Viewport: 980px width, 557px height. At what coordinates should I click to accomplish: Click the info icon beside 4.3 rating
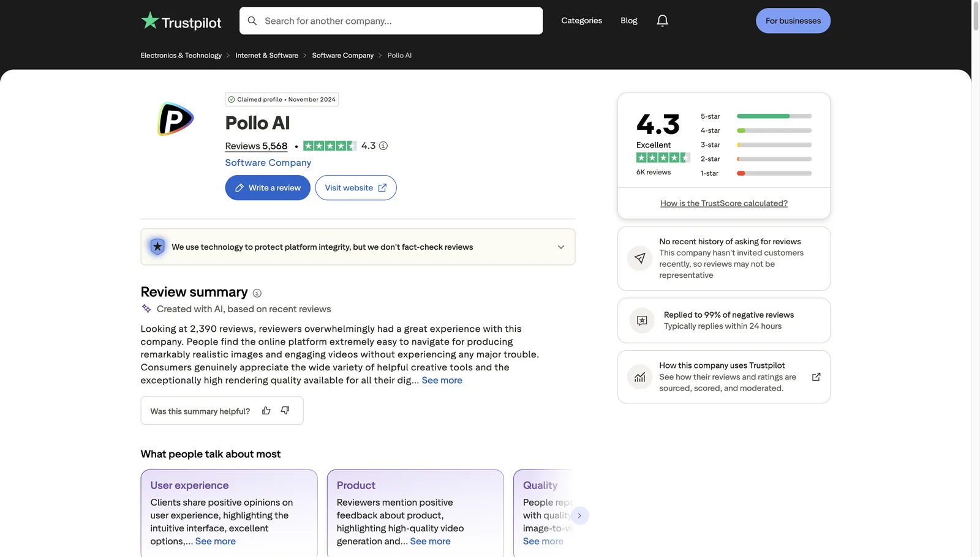pyautogui.click(x=383, y=146)
